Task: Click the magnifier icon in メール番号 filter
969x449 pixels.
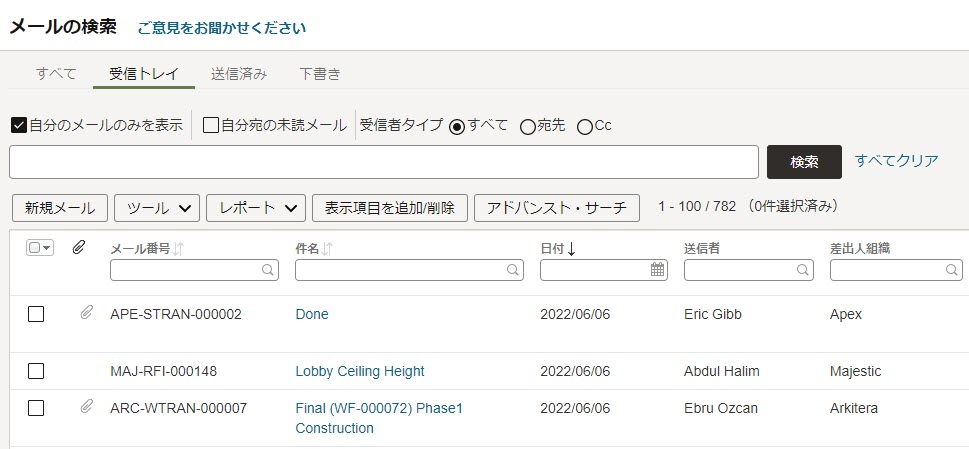Action: [268, 270]
